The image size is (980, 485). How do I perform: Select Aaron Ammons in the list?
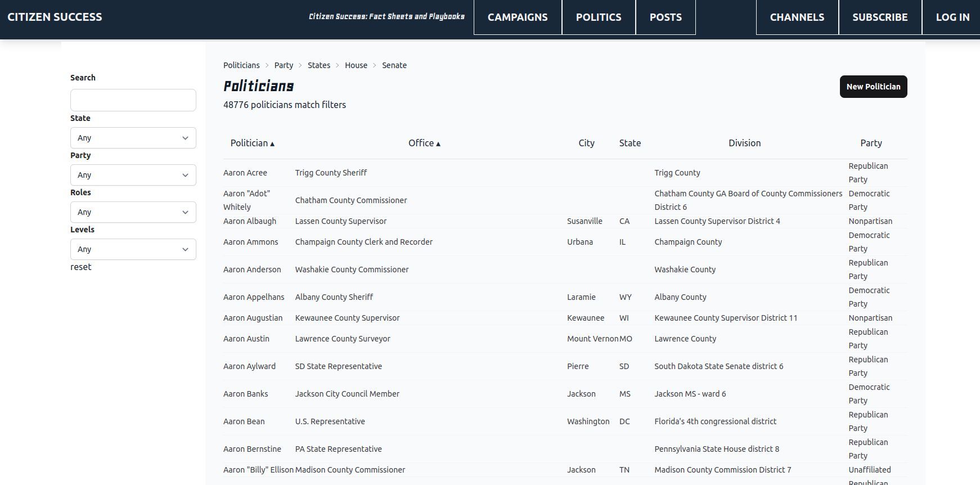pos(250,242)
